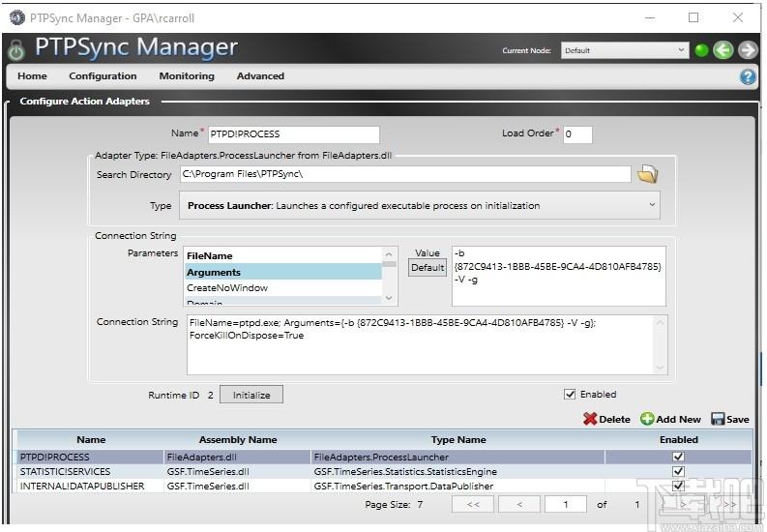Go to previous page with < button
Screen dimensions: 767x532
click(x=519, y=504)
